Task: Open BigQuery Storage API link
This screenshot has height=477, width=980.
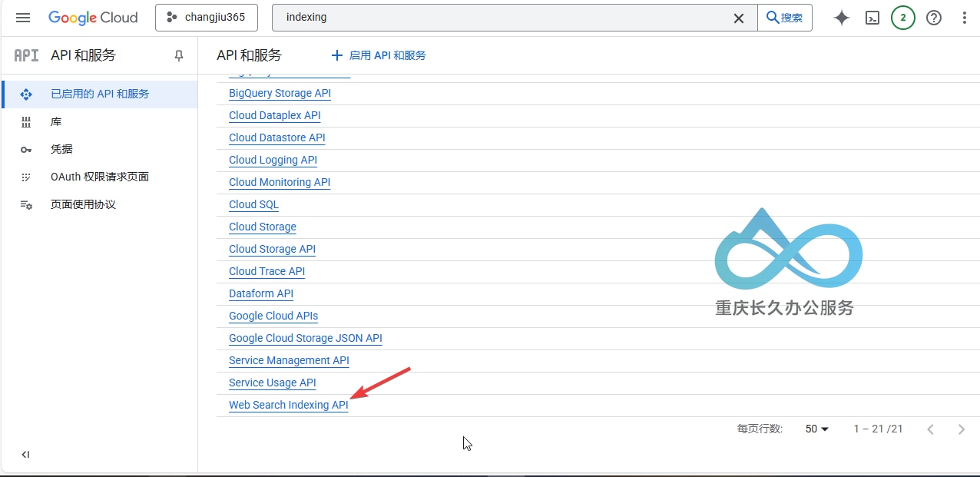Action: tap(280, 93)
